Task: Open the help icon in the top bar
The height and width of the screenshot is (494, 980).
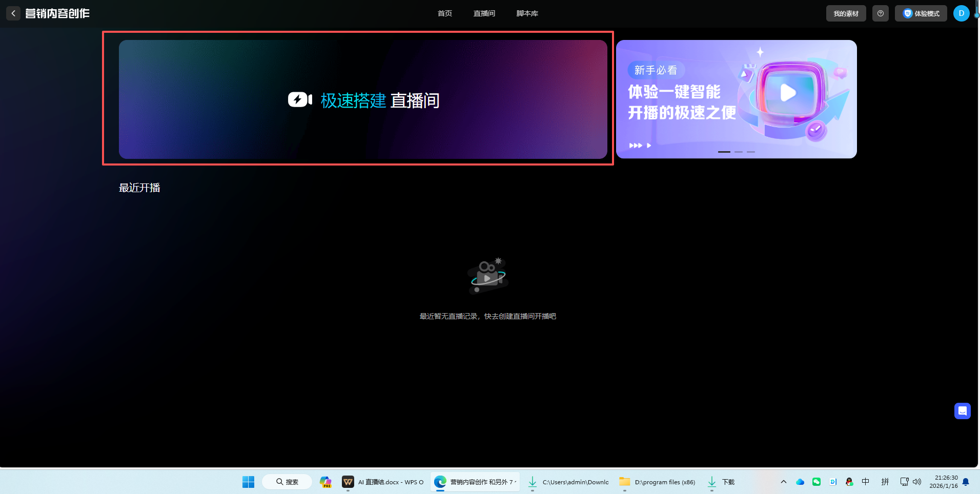Action: [881, 13]
